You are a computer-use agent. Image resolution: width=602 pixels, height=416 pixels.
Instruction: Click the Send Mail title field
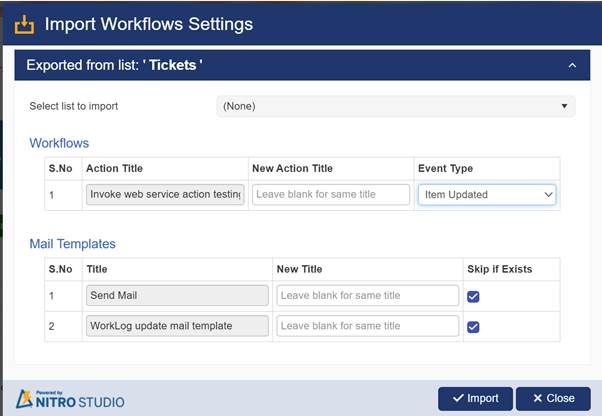tap(177, 296)
